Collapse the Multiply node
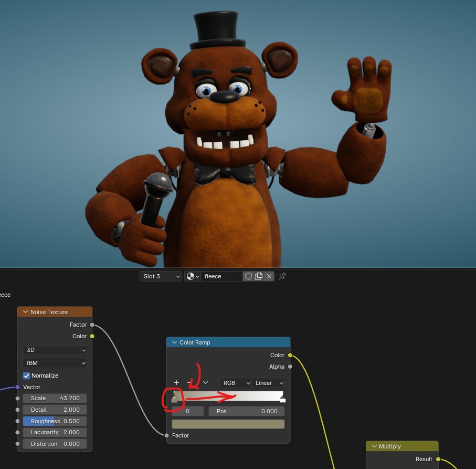The height and width of the screenshot is (469, 476). 374,446
